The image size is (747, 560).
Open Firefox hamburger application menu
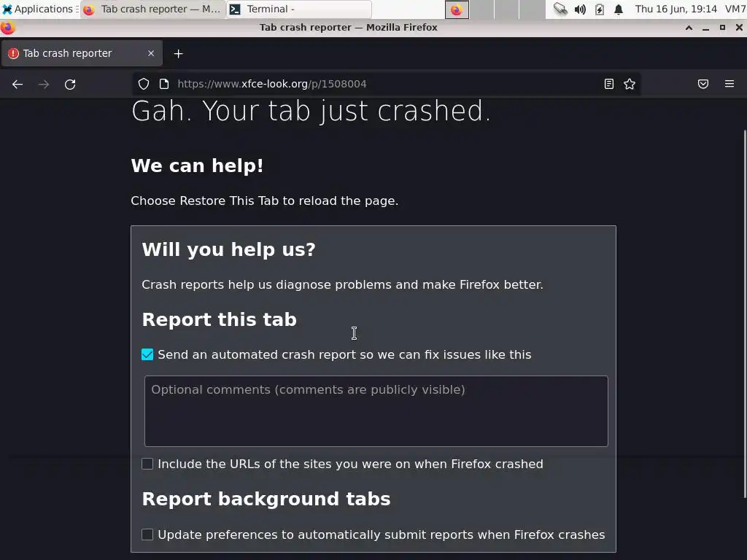729,85
